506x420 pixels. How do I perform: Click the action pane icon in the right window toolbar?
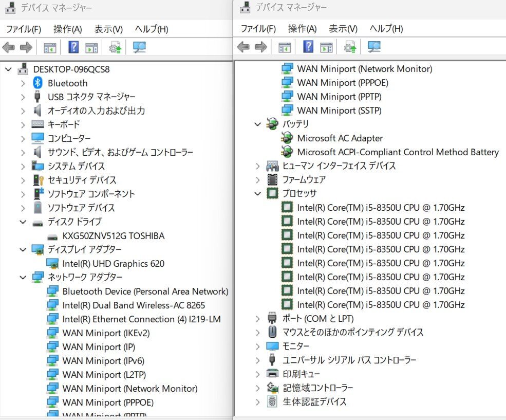[x=327, y=47]
